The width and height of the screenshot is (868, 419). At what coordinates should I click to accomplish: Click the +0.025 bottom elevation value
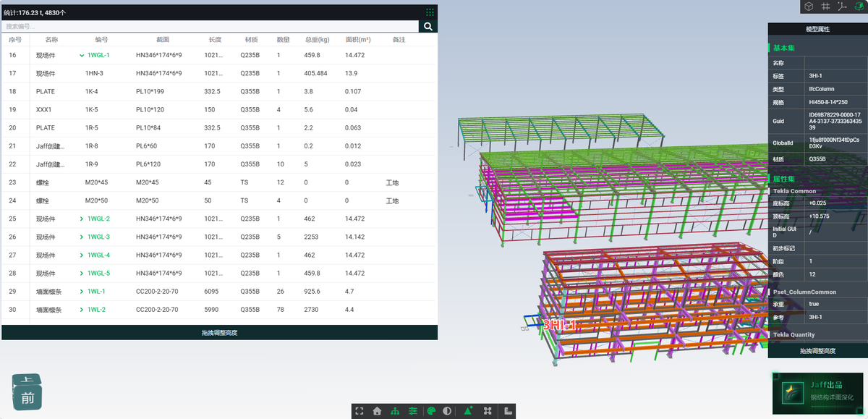818,203
